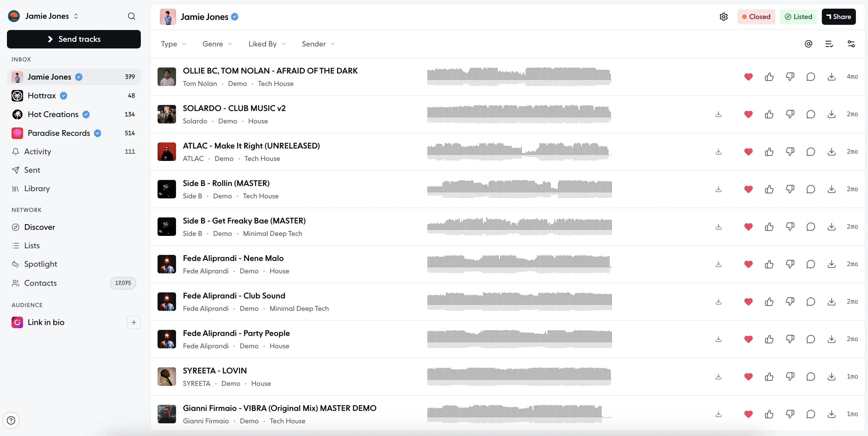
Task: Open the Liked By filter dropdown
Action: (267, 44)
